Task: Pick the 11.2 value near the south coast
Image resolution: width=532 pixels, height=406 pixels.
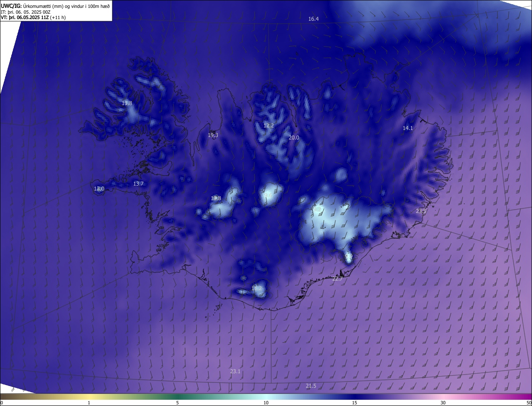Action: click(x=257, y=288)
